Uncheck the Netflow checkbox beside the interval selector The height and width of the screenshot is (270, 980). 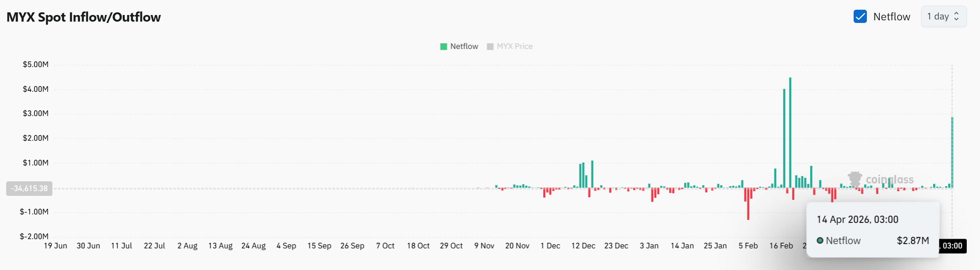coord(860,17)
